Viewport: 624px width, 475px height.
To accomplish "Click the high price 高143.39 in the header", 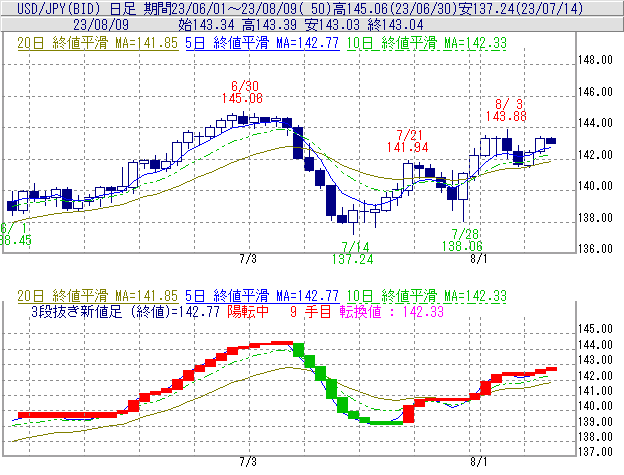I will [269, 25].
